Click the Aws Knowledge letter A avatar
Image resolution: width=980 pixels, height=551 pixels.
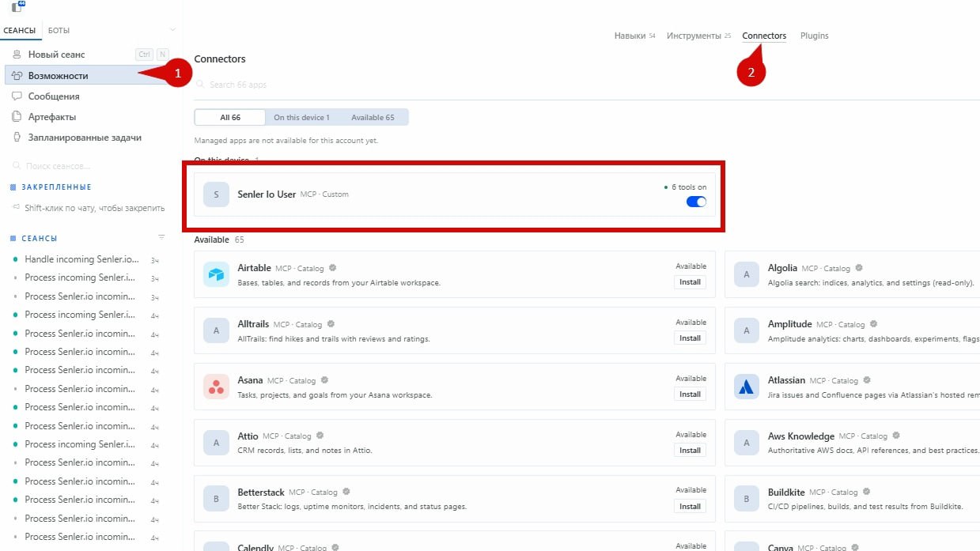pos(747,443)
